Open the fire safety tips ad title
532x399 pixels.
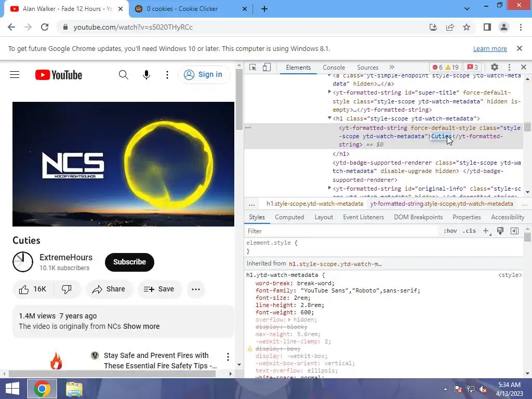[x=160, y=361]
